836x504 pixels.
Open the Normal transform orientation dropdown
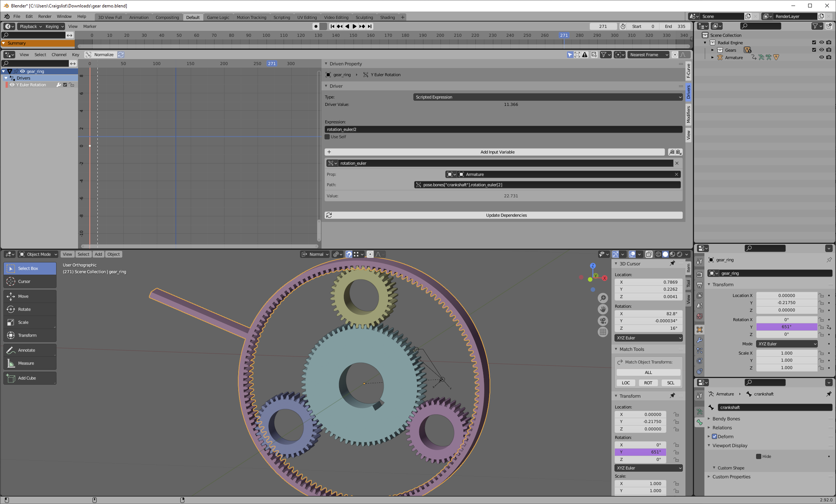click(315, 254)
